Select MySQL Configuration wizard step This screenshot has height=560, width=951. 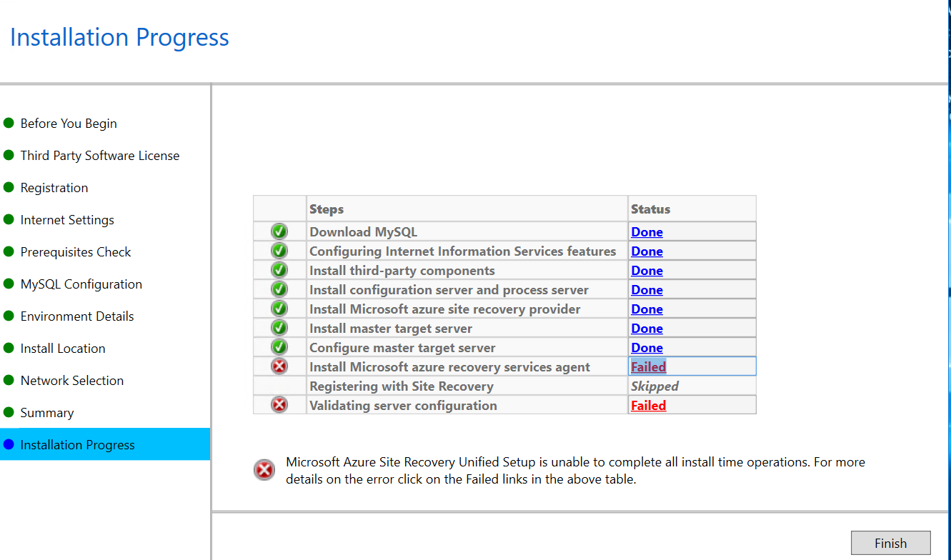click(81, 284)
